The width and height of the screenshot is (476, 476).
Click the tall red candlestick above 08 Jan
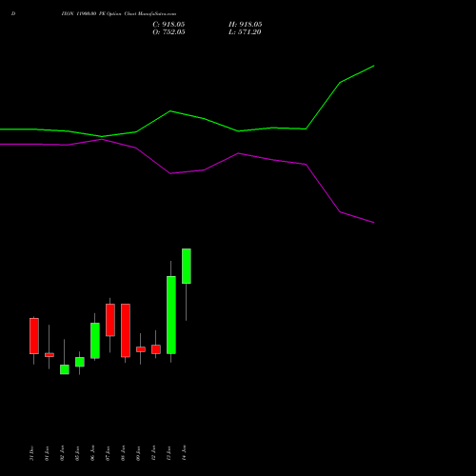pyautogui.click(x=126, y=330)
